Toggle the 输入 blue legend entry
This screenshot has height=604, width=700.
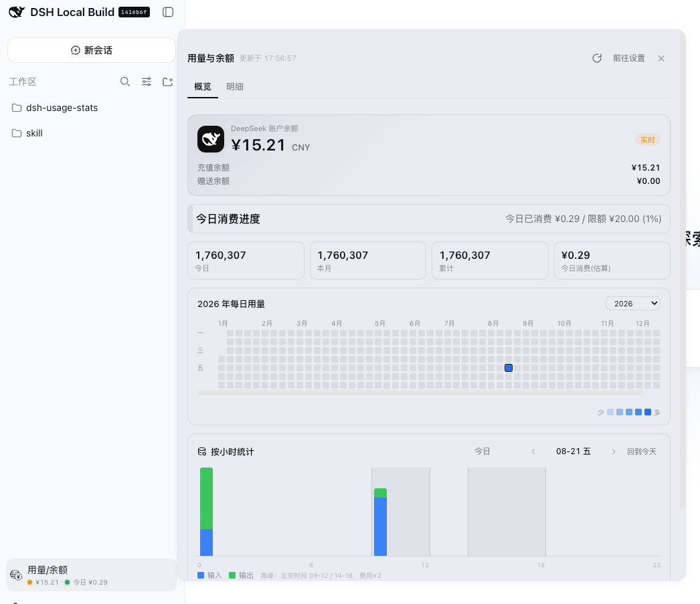point(209,575)
